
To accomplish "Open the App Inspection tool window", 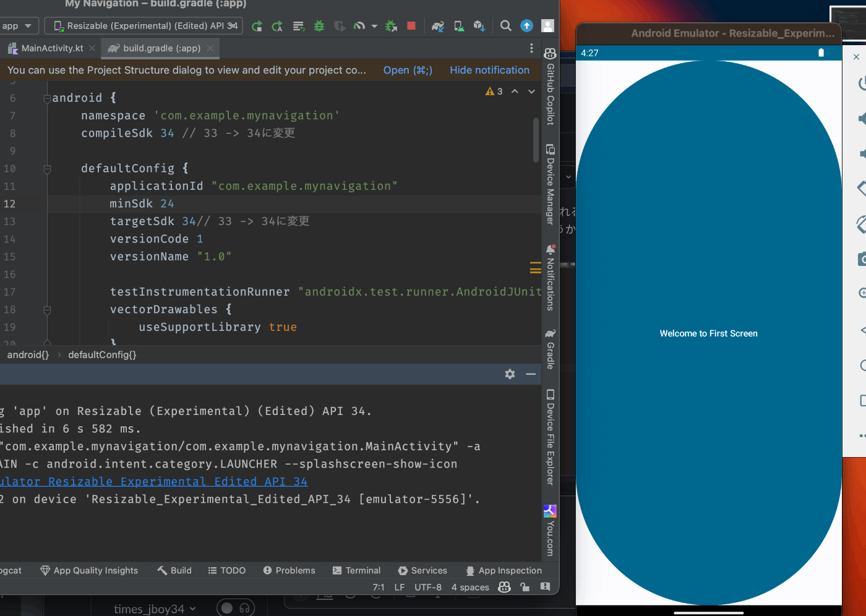I will (504, 571).
